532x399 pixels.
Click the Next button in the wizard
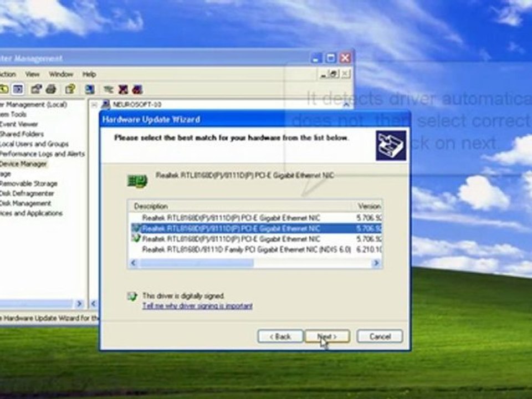[x=327, y=336]
